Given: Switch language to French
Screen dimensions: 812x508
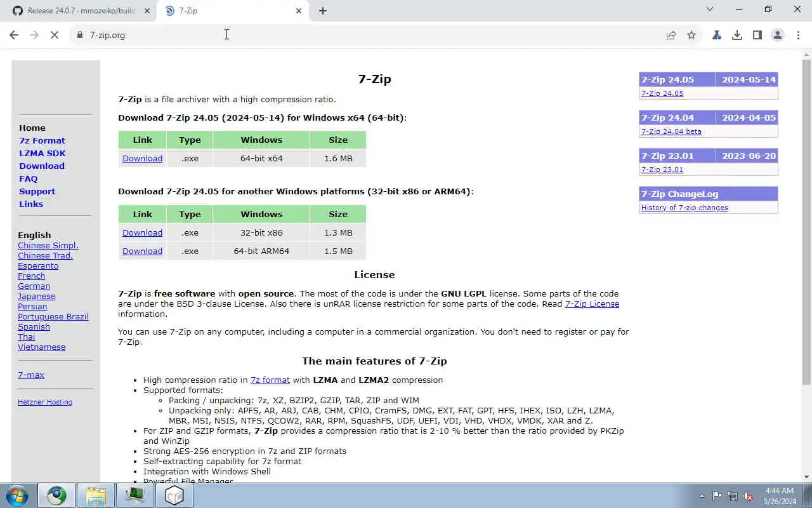Looking at the screenshot, I should 32,276.
